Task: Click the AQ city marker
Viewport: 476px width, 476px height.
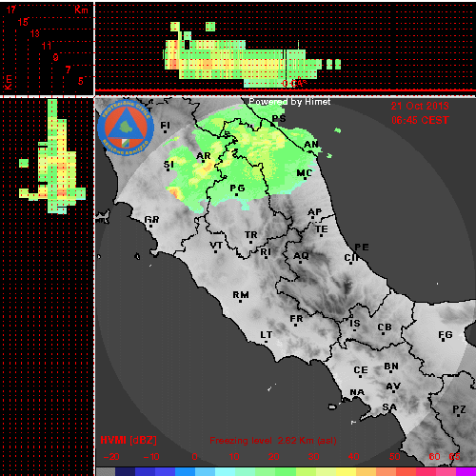Action: coord(300,262)
